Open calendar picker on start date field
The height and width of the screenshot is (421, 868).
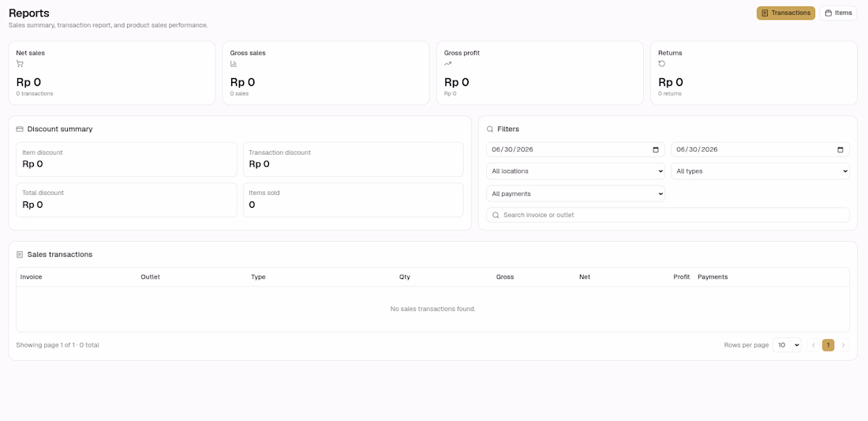656,149
